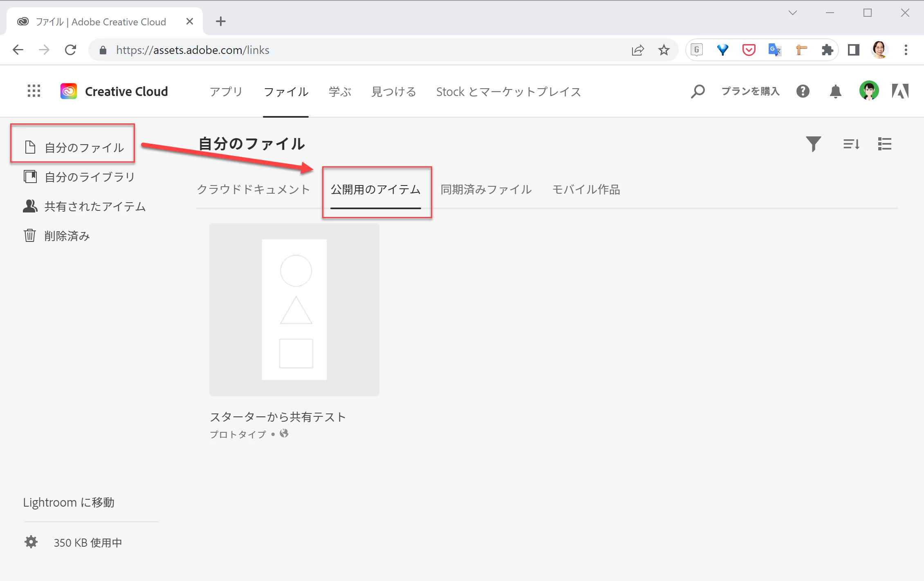Open the Creative Cloud account avatar
Screen dimensions: 924x581
click(x=869, y=91)
